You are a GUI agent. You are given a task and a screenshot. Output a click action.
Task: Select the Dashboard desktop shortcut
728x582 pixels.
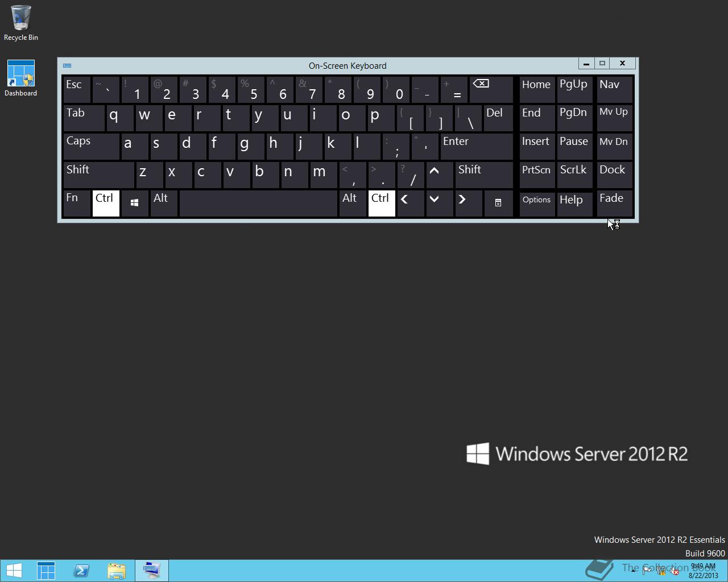tap(21, 78)
